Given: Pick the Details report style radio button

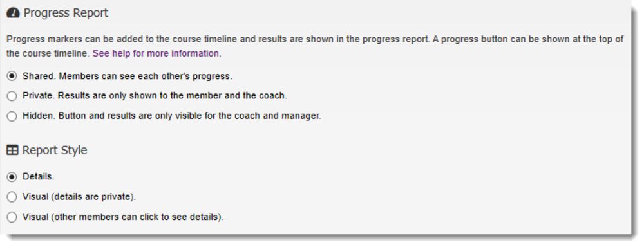Looking at the screenshot, I should coord(12,177).
